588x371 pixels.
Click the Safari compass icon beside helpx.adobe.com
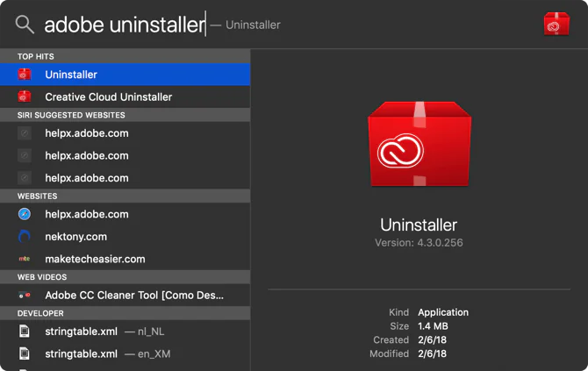[x=25, y=214]
